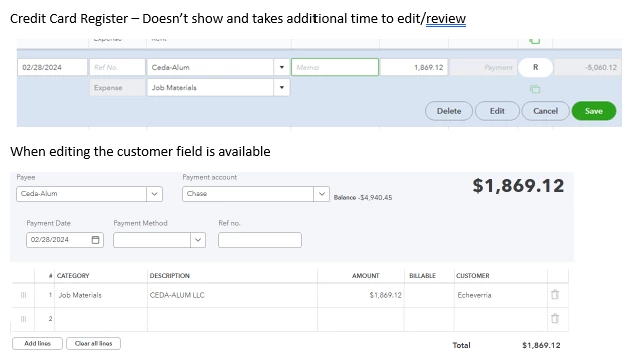Image resolution: width=628 pixels, height=360 pixels.
Task: Grab the drag handle for line 1
Action: pos(23,295)
